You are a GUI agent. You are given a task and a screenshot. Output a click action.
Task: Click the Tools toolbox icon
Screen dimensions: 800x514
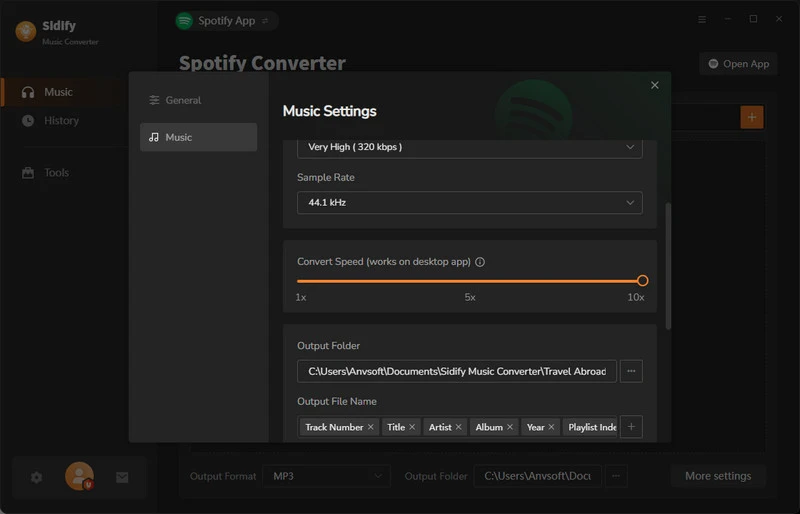pyautogui.click(x=28, y=173)
